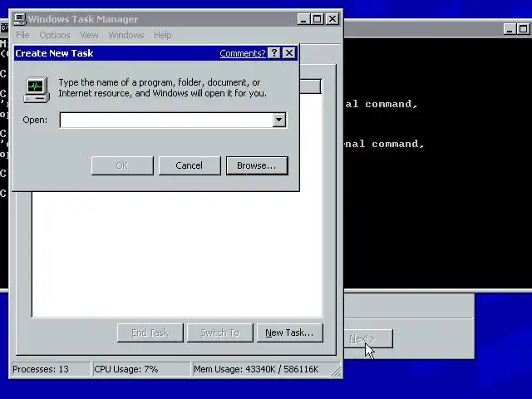The width and height of the screenshot is (532, 399).
Task: Click the New Task... button
Action: [290, 332]
